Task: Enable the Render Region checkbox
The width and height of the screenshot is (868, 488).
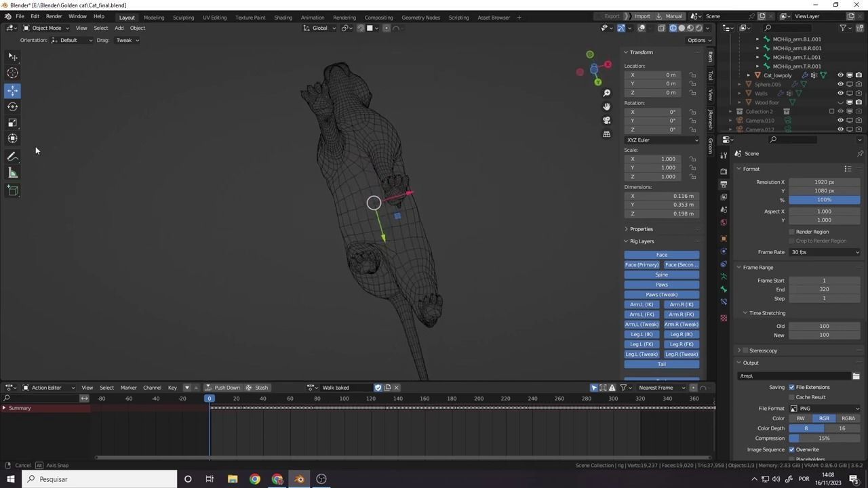Action: pyautogui.click(x=791, y=232)
